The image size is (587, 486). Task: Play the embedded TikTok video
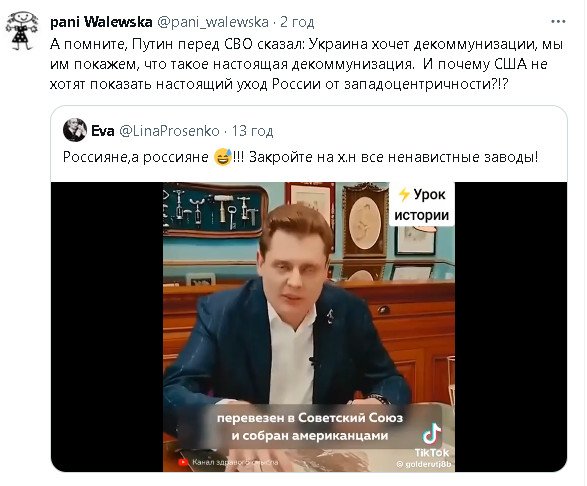pos(309,327)
